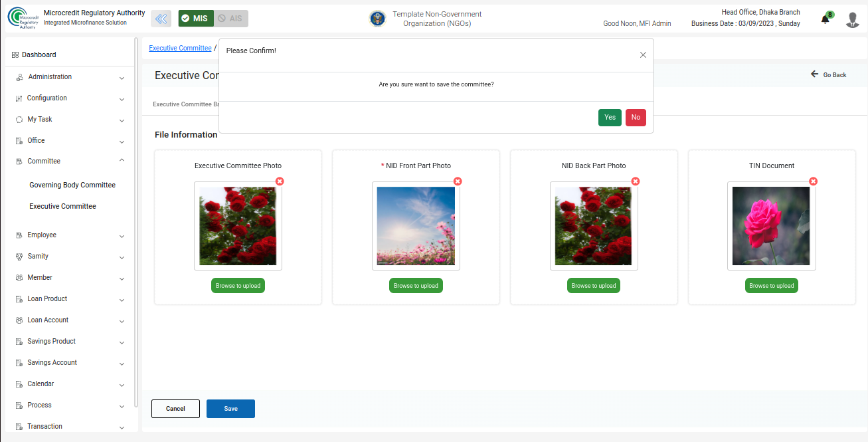Image resolution: width=868 pixels, height=442 pixels.
Task: Click the Employee sidebar icon
Action: tap(19, 235)
